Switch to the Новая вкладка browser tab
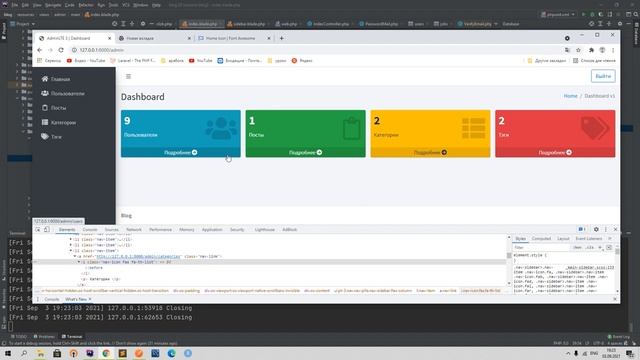The width and height of the screenshot is (640, 360). (154, 38)
